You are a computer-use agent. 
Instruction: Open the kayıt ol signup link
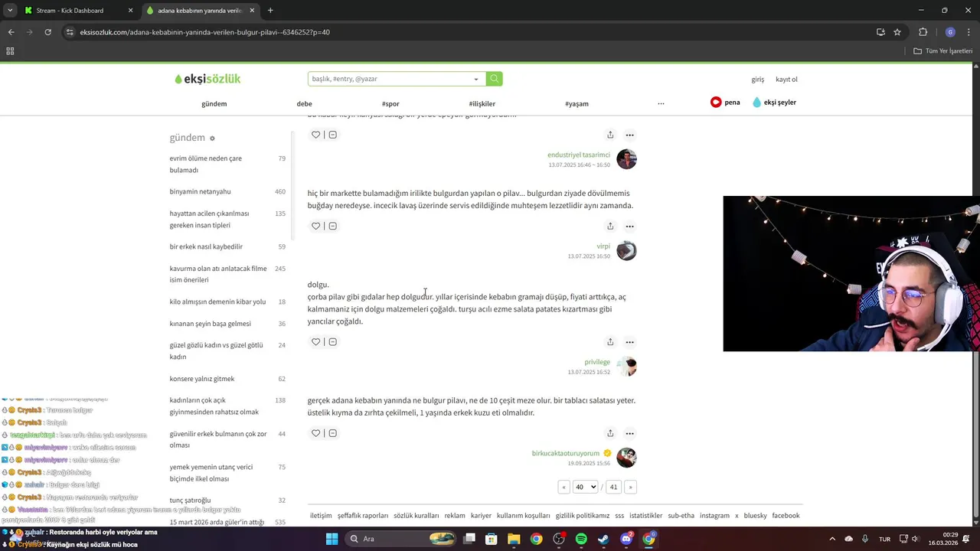[x=786, y=80]
